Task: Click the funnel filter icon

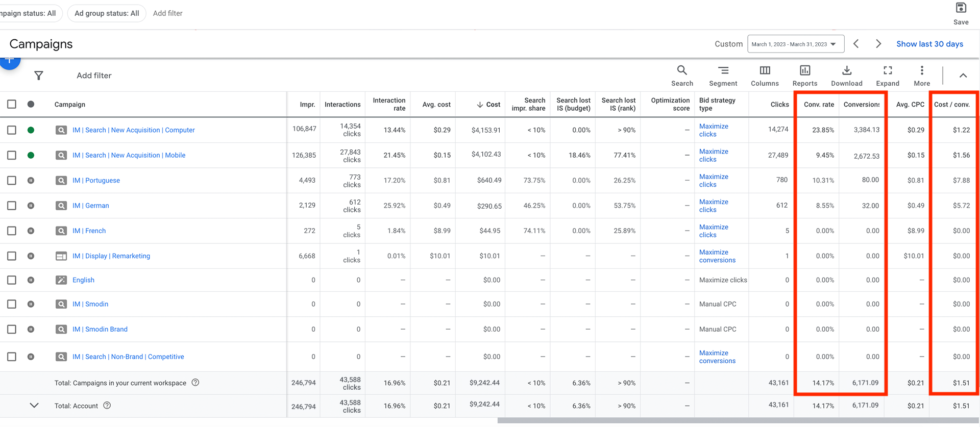Action: 38,76
